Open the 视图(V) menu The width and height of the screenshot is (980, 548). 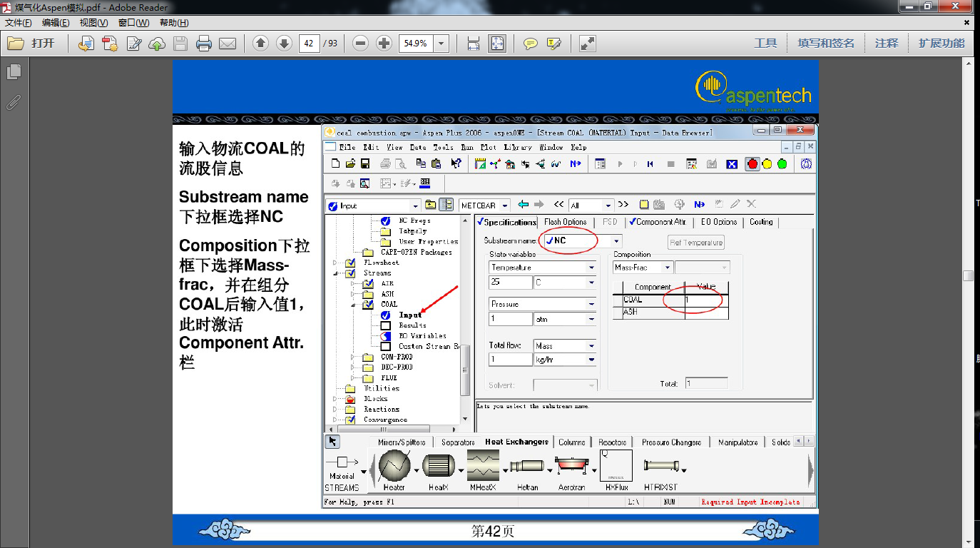[x=93, y=23]
